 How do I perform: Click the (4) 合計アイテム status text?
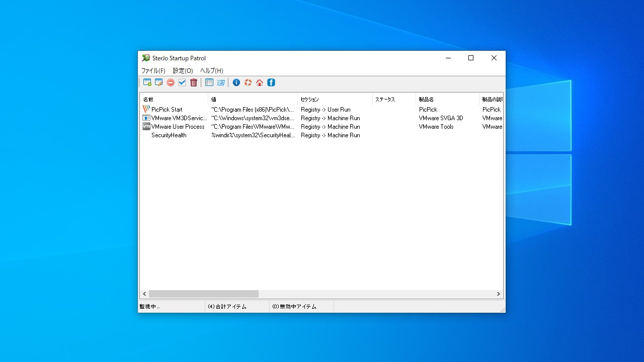pyautogui.click(x=227, y=307)
